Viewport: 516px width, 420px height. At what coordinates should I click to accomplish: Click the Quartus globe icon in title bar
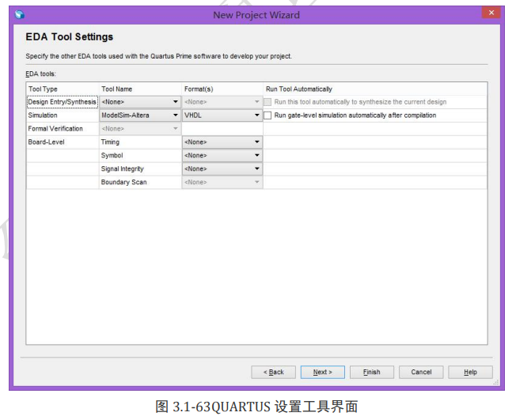pyautogui.click(x=20, y=14)
